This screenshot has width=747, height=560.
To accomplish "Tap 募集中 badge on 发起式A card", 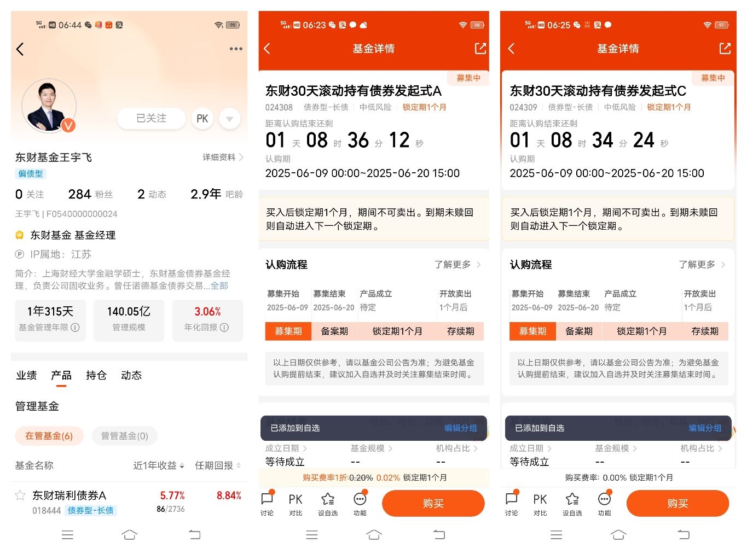I will [468, 78].
